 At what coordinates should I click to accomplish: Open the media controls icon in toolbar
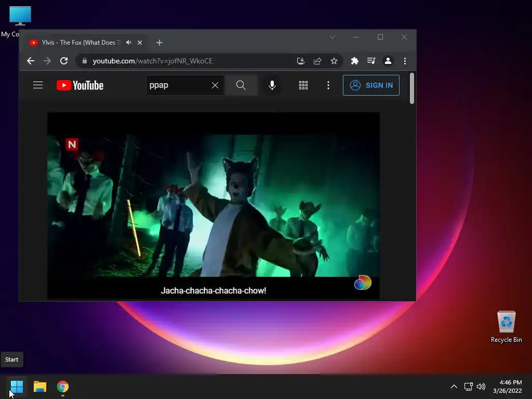[371, 61]
